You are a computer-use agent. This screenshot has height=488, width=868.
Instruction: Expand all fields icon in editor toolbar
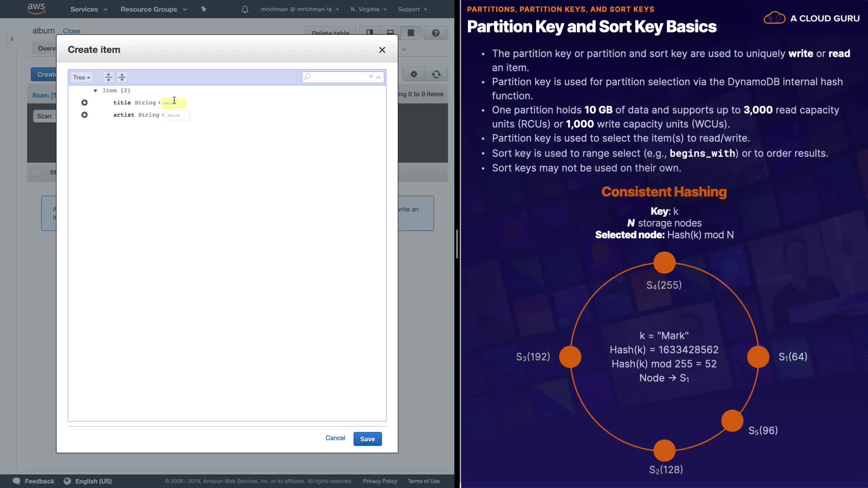click(108, 77)
